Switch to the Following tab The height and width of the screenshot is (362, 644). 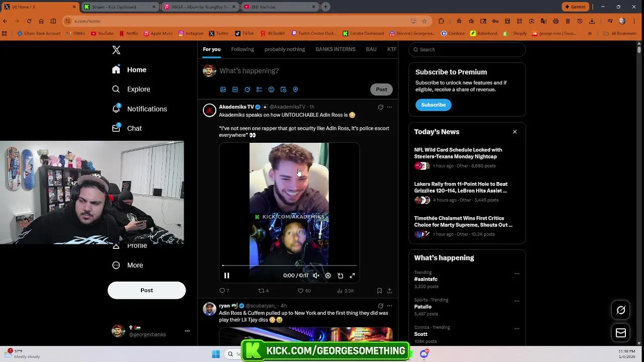243,49
